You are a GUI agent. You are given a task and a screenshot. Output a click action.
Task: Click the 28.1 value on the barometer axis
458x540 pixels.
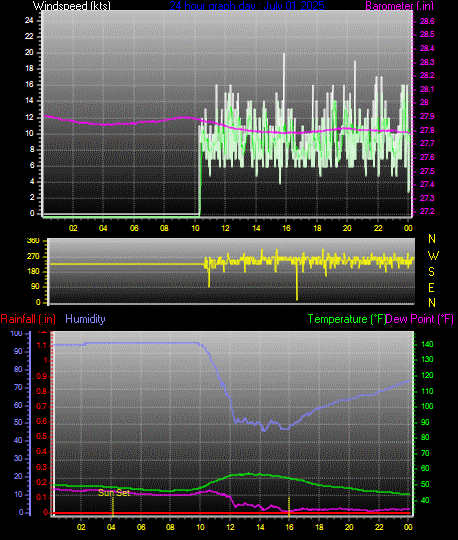click(x=427, y=90)
